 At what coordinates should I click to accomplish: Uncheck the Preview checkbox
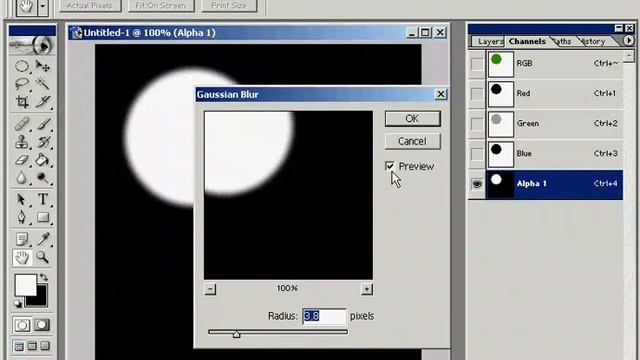coord(390,166)
